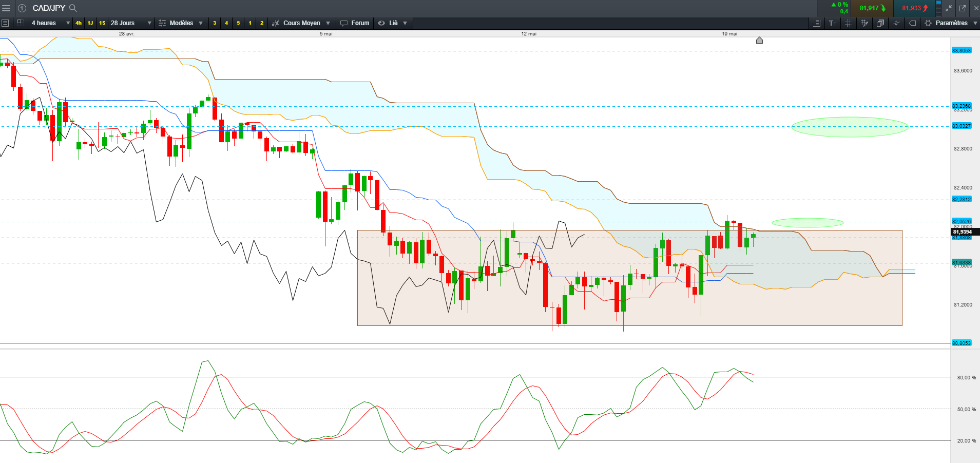Close the chart window
Screen dimensions: 980x463
click(x=975, y=8)
